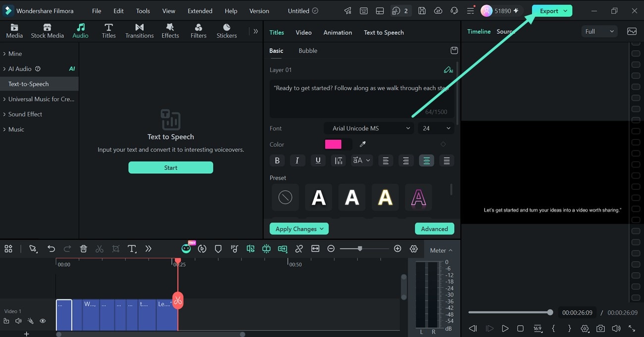Mute the Video 1 track
Viewport: 644px width, 337px height.
click(x=18, y=321)
